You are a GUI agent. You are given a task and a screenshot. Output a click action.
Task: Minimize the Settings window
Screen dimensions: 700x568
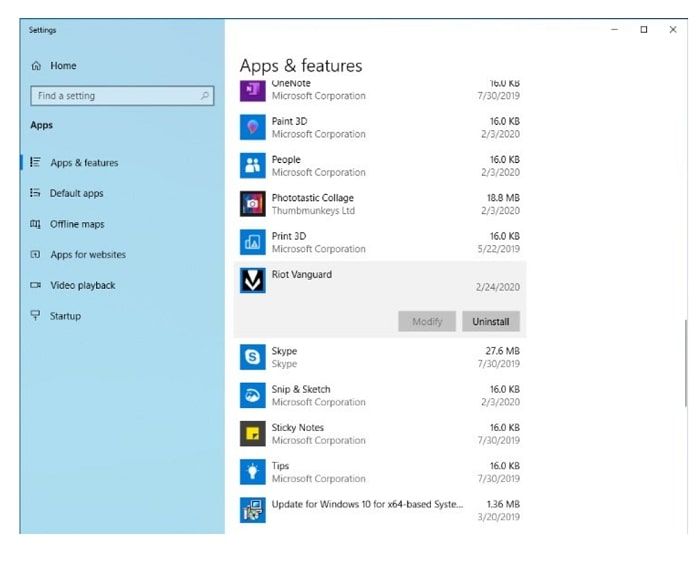[x=615, y=29]
